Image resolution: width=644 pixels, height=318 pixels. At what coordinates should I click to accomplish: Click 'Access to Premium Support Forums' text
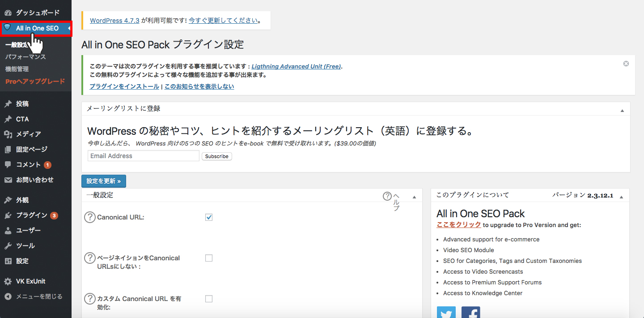pos(492,282)
